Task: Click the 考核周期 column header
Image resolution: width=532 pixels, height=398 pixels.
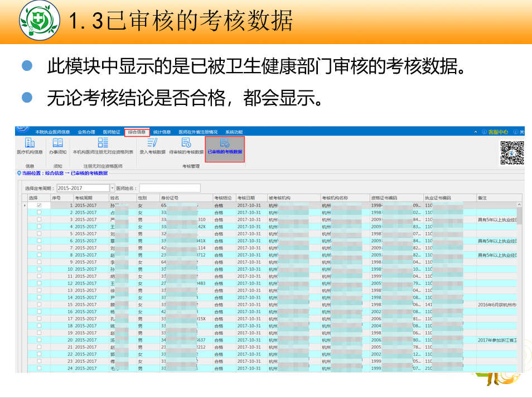Action: pyautogui.click(x=86, y=198)
